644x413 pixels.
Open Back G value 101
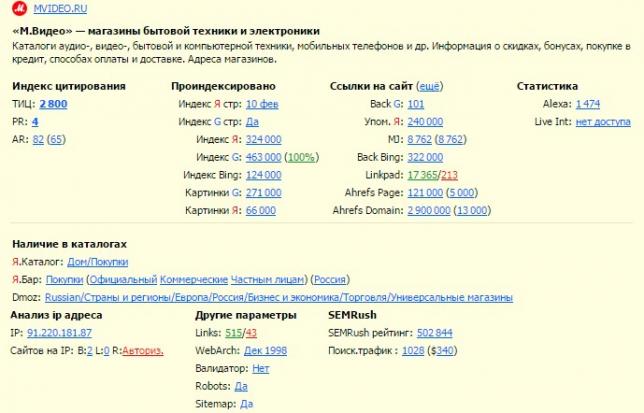[x=416, y=104]
